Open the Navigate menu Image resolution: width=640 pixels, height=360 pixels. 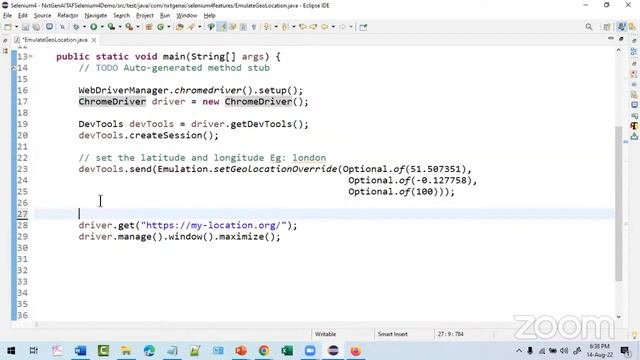pos(96,16)
